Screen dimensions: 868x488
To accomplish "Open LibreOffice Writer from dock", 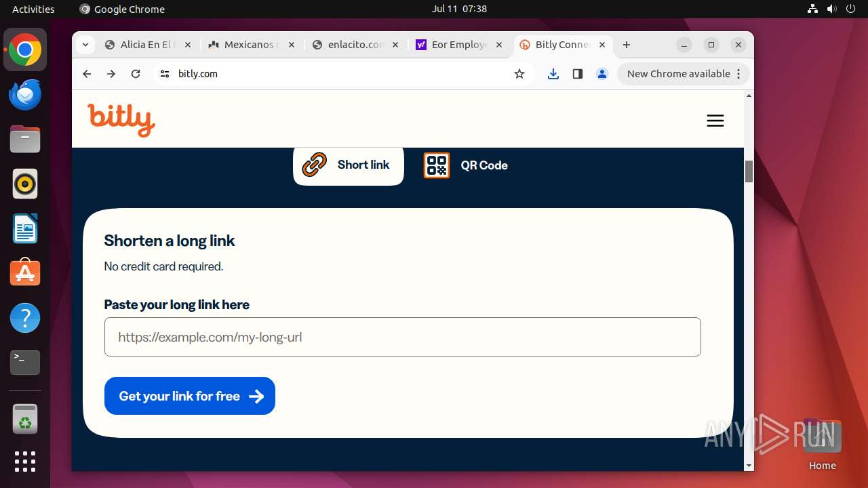I will 25,228.
